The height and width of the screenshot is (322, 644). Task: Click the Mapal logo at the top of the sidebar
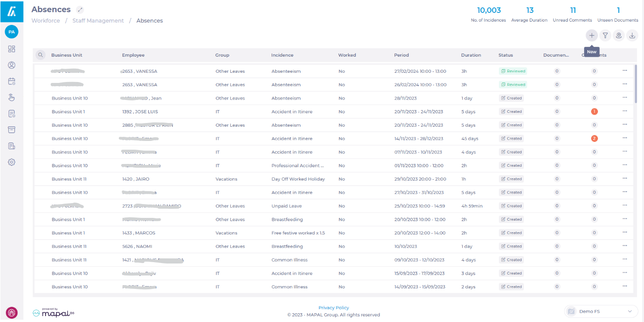[12, 11]
